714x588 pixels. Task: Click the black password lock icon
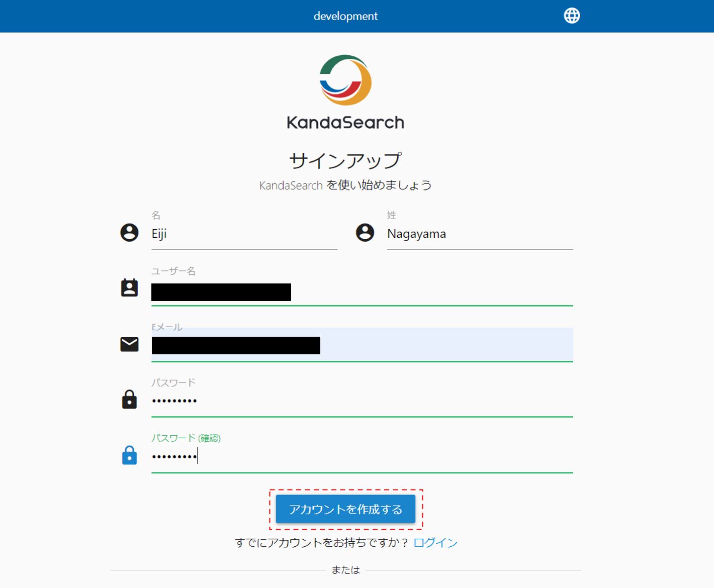click(x=129, y=399)
